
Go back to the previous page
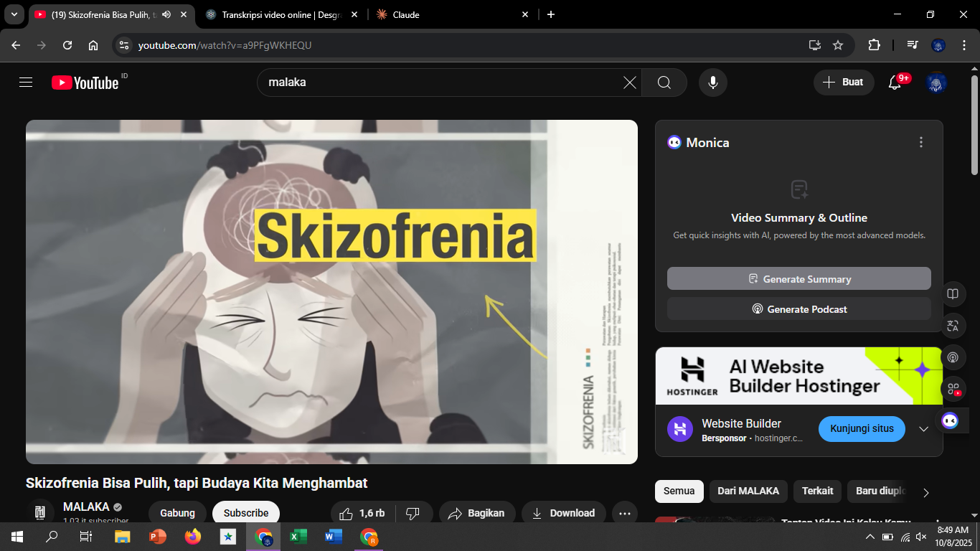[x=16, y=45]
